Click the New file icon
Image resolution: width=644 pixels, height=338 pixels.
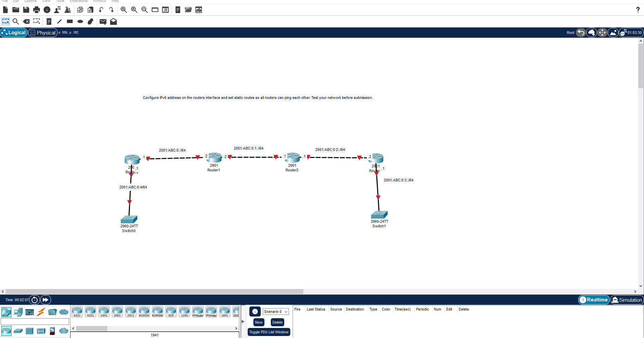(x=5, y=10)
